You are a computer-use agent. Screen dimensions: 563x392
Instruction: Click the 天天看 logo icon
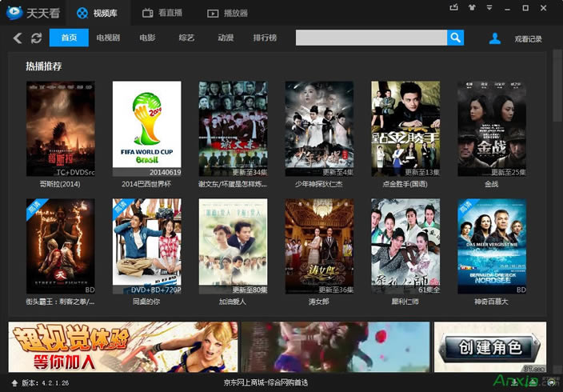click(x=14, y=13)
